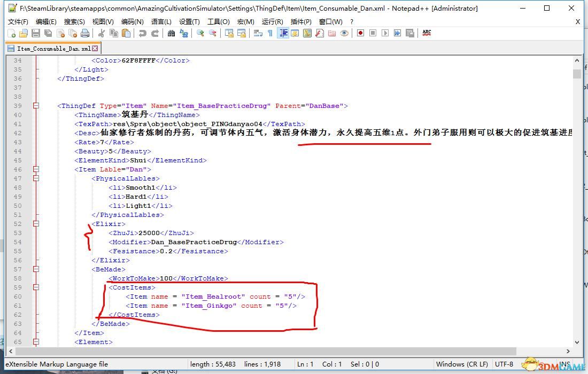Open the 搜索(S) menu
This screenshot has height=374, width=588.
74,21
